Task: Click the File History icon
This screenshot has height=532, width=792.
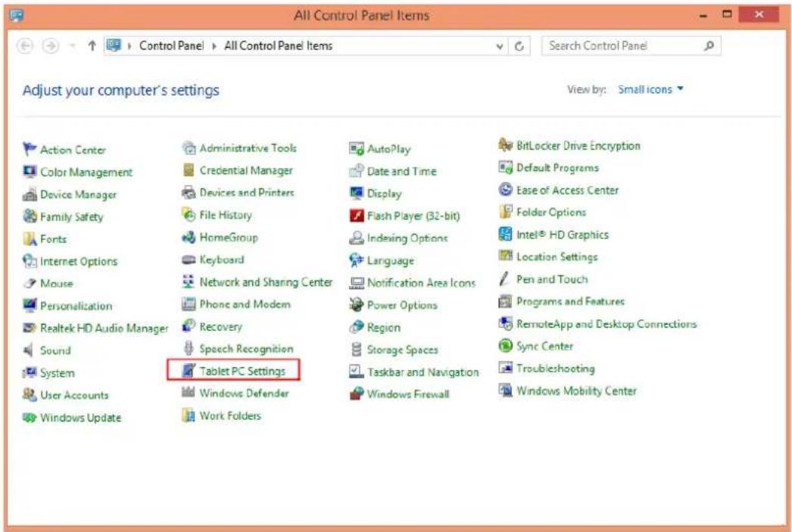Action: pyautogui.click(x=189, y=214)
